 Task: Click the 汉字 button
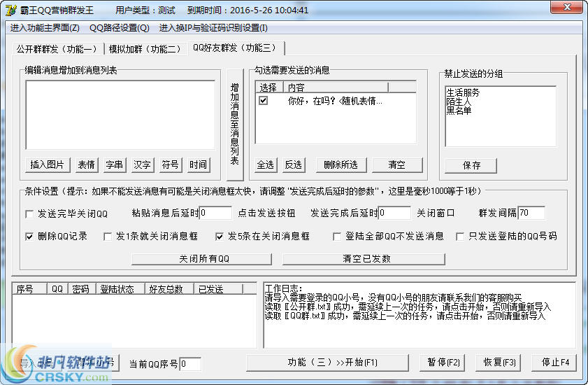(143, 165)
